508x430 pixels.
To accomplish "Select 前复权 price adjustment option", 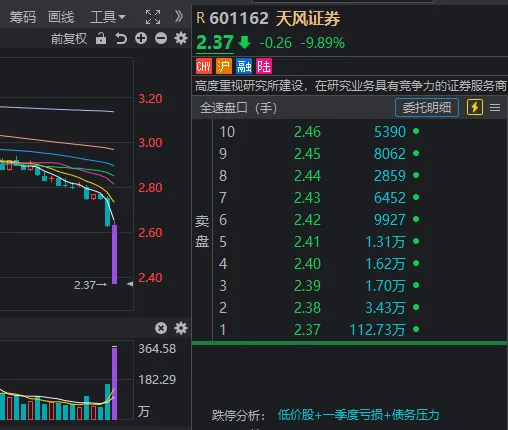I will [69, 39].
